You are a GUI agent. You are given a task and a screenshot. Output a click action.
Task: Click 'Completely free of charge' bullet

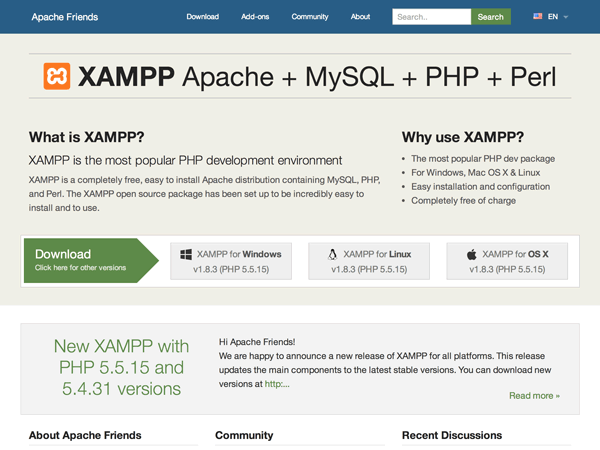click(463, 201)
